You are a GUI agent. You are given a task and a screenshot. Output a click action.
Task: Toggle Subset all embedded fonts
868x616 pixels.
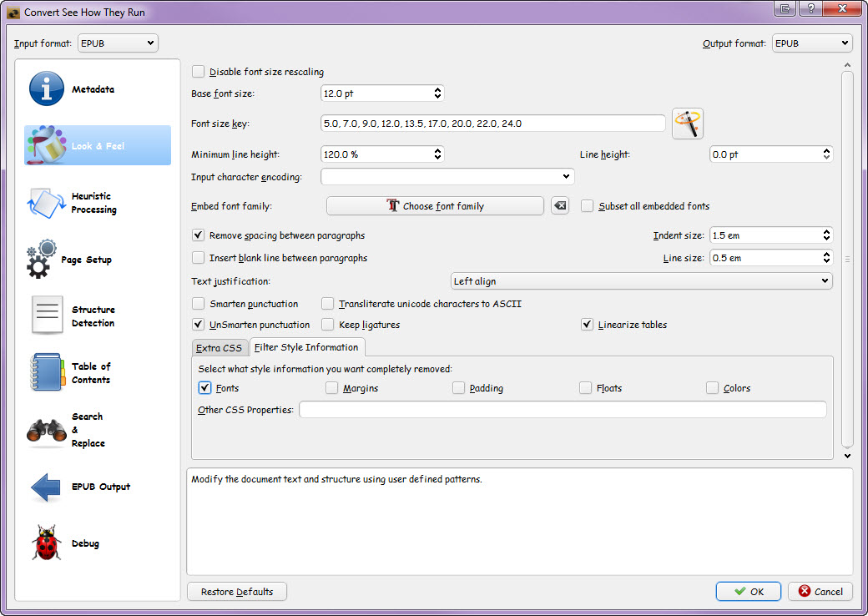pos(588,206)
